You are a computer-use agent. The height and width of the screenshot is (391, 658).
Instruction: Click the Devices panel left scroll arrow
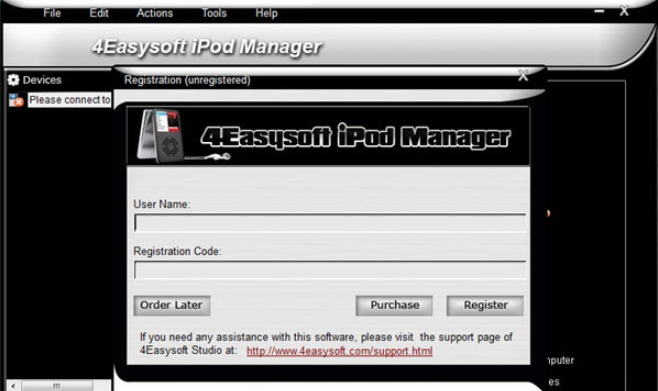pyautogui.click(x=13, y=386)
